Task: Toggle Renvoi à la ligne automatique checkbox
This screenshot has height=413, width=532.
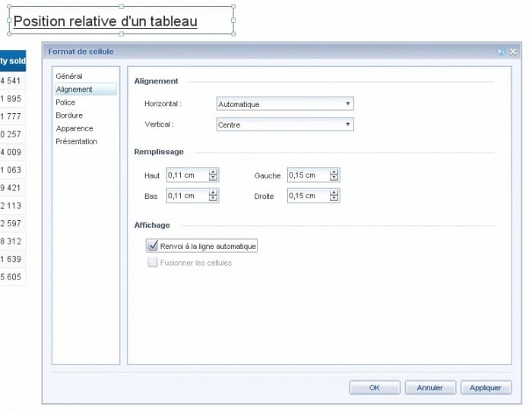Action: click(x=152, y=246)
